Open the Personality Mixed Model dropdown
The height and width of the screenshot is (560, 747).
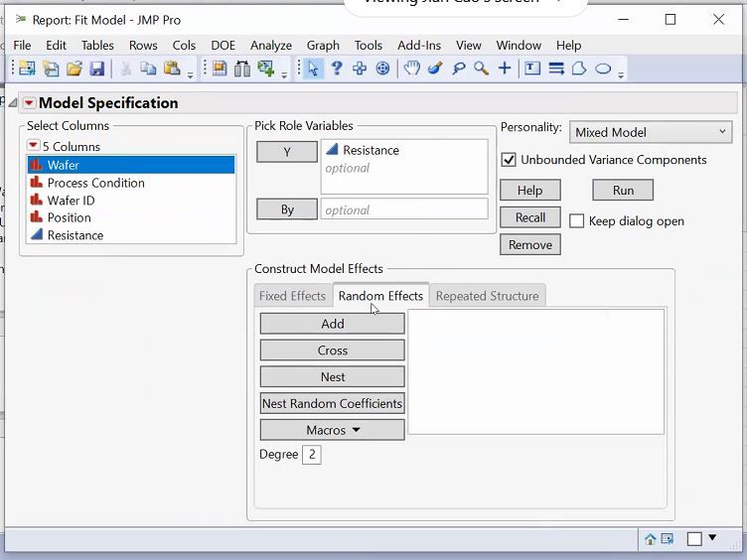(651, 132)
